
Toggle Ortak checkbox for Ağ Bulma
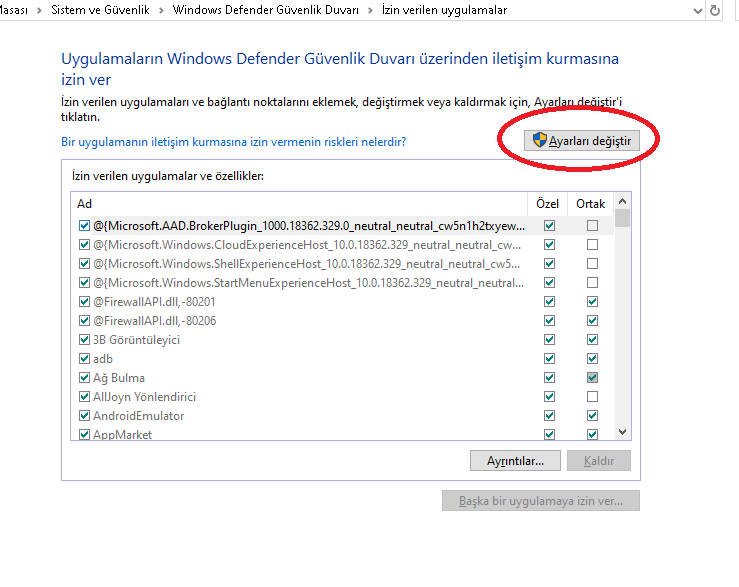(592, 378)
